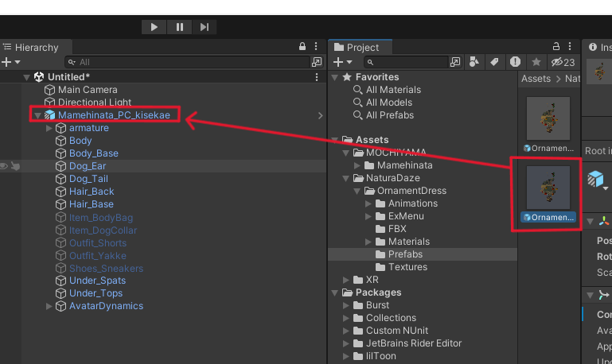Click the Pause button in the toolbar
The height and width of the screenshot is (364, 612).
(179, 27)
